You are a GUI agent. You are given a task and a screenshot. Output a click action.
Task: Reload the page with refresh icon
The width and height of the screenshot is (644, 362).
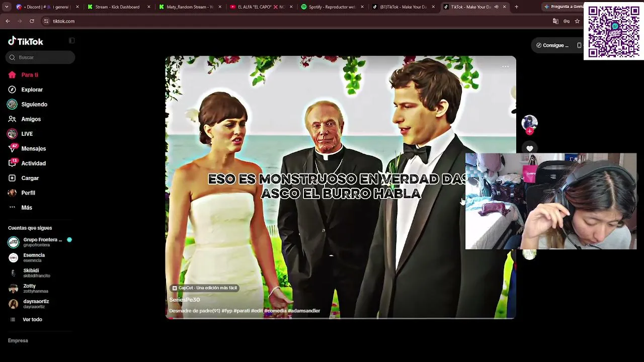[x=32, y=21]
